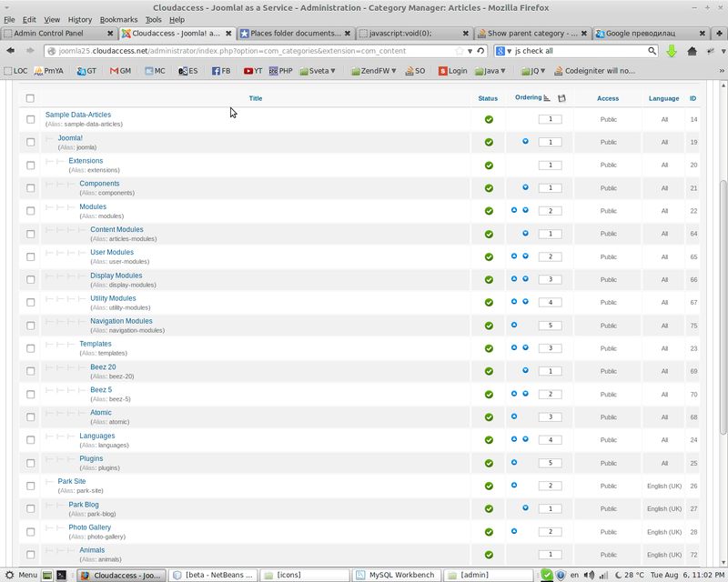Screen dimensions: 728x582
Task: Open the Bookmarks menu
Action: pyautogui.click(x=118, y=19)
